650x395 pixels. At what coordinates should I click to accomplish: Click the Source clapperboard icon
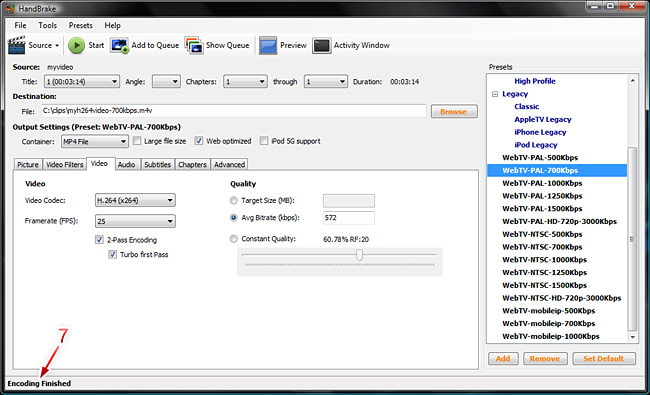point(17,45)
